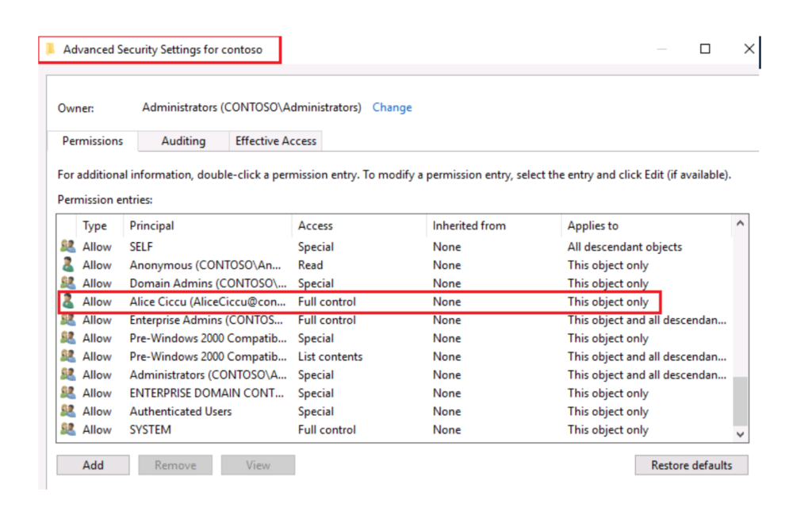Select the Permissions tab
The width and height of the screenshot is (812, 523).
93,141
